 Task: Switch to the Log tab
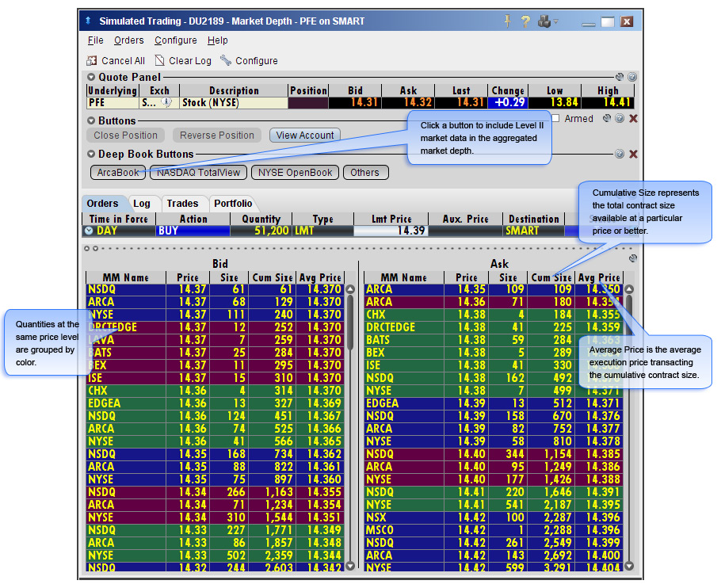pyautogui.click(x=142, y=204)
